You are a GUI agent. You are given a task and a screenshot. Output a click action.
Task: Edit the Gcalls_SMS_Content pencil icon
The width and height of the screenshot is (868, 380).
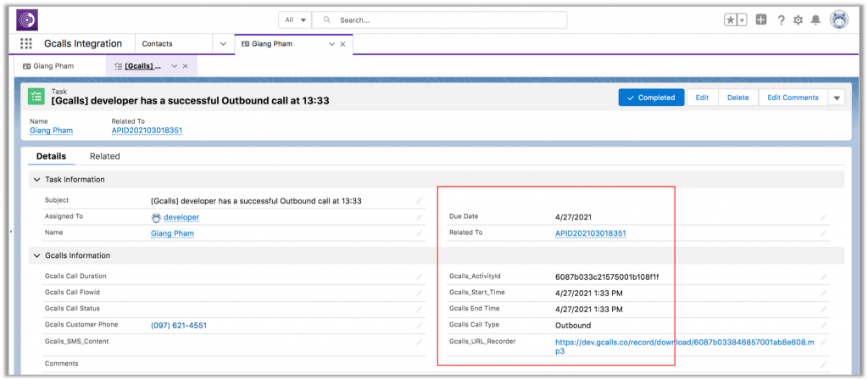(x=419, y=343)
